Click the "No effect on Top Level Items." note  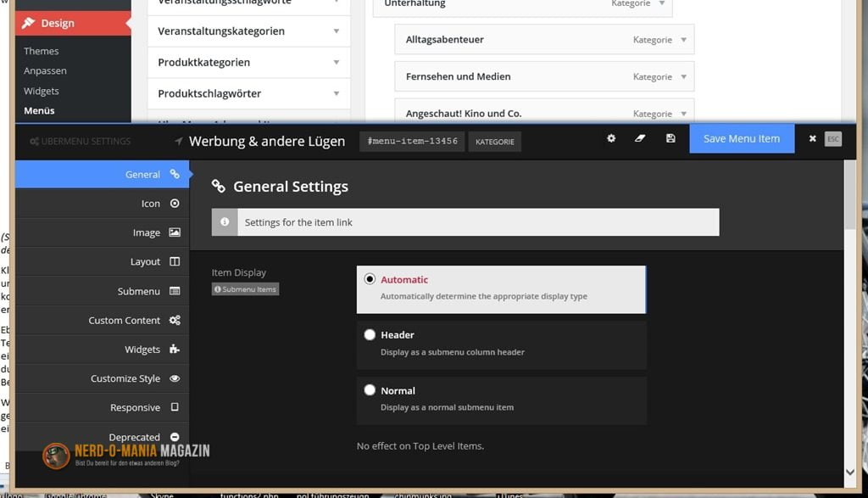tap(420, 446)
